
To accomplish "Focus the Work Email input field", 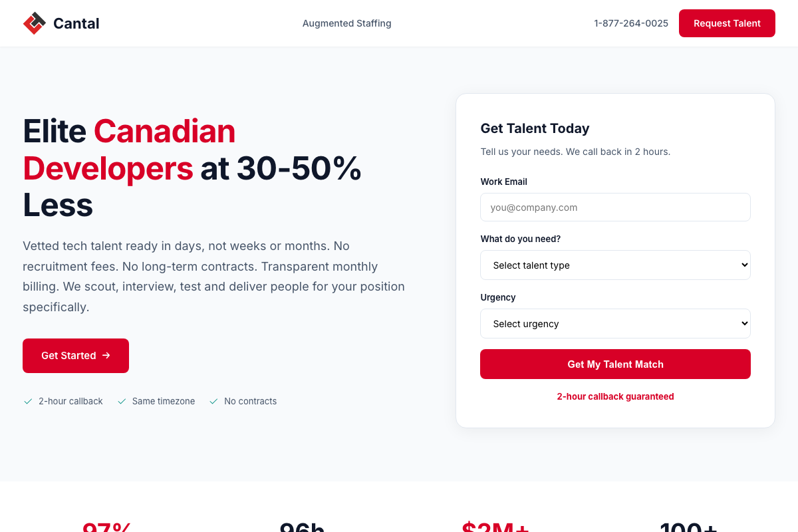I will pyautogui.click(x=615, y=207).
